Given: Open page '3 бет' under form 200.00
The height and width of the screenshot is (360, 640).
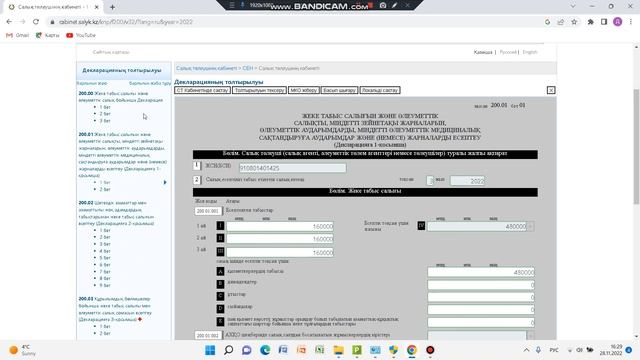Looking at the screenshot, I should pyautogui.click(x=105, y=121).
